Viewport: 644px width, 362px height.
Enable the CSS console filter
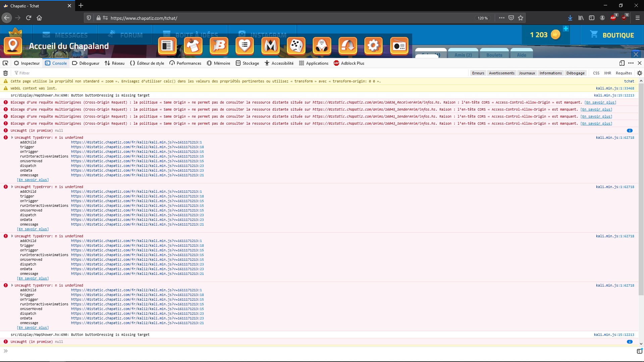point(596,73)
